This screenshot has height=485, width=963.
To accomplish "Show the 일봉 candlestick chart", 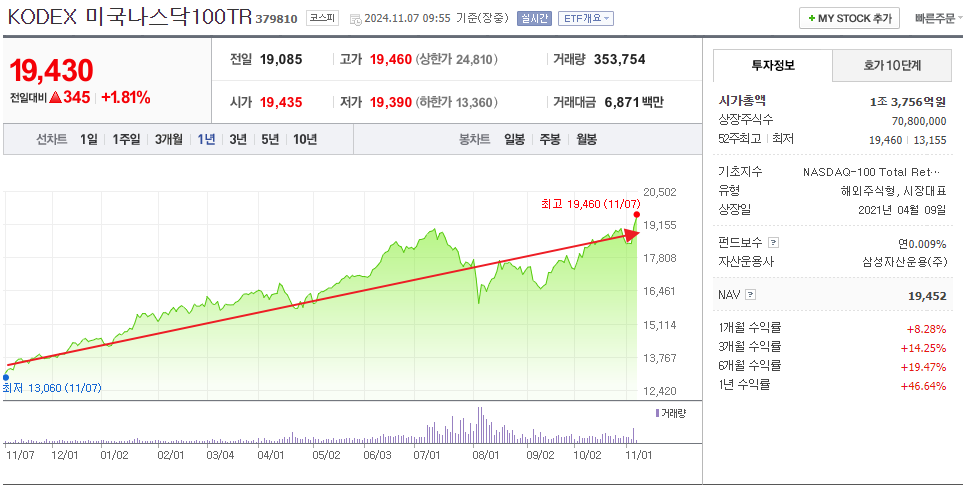I will click(514, 139).
